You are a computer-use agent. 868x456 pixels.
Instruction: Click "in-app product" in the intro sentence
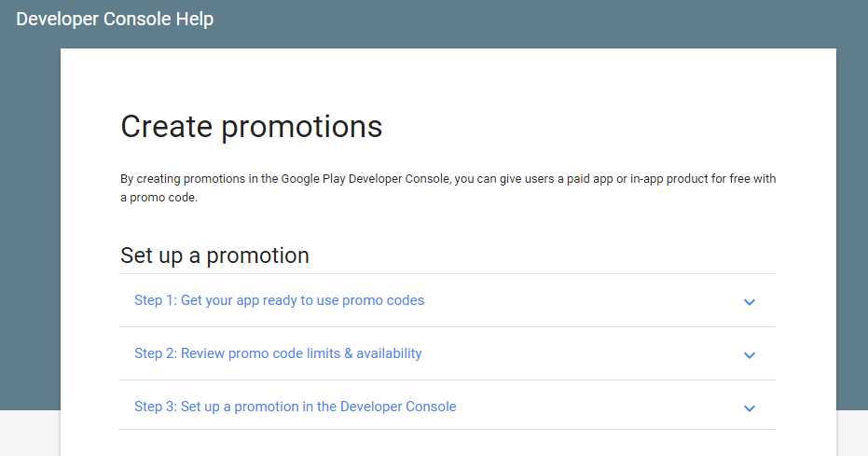[x=668, y=178]
